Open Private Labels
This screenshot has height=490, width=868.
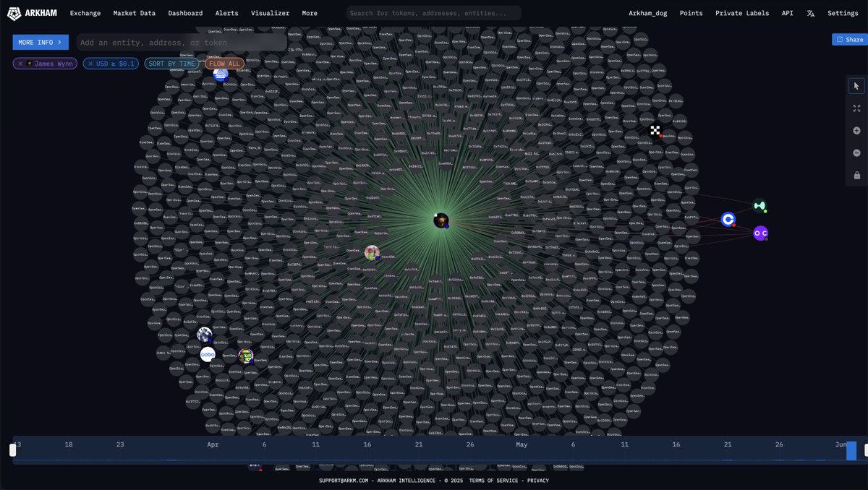[x=743, y=13]
